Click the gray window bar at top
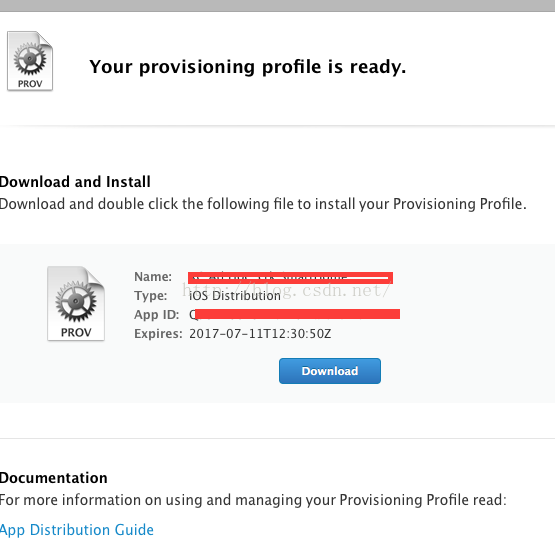Screen dimensions: 555x558 click(278, 5)
